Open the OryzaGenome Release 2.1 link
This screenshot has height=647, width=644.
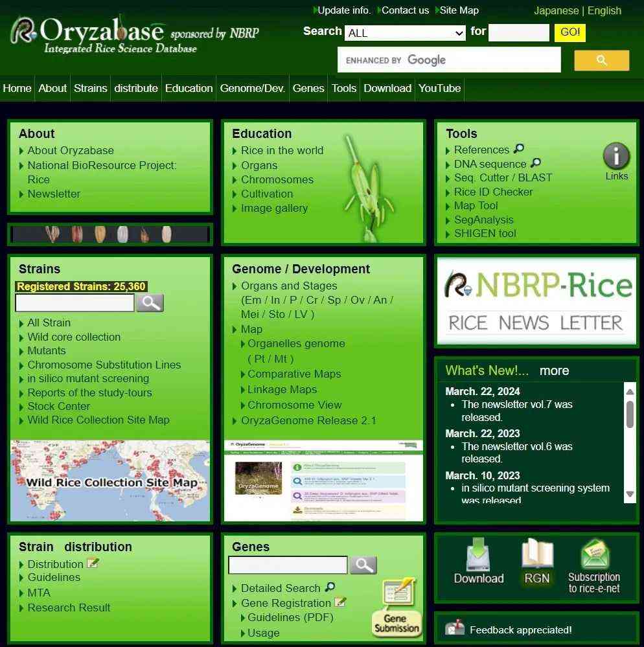(x=308, y=421)
